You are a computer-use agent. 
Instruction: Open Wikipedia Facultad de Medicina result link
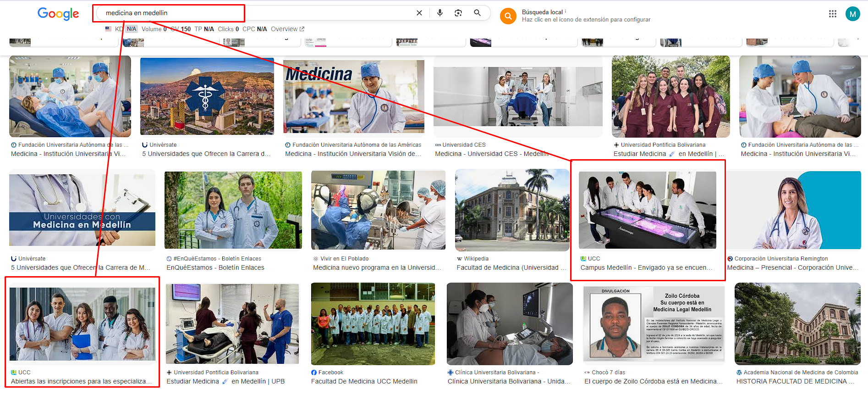pyautogui.click(x=511, y=267)
